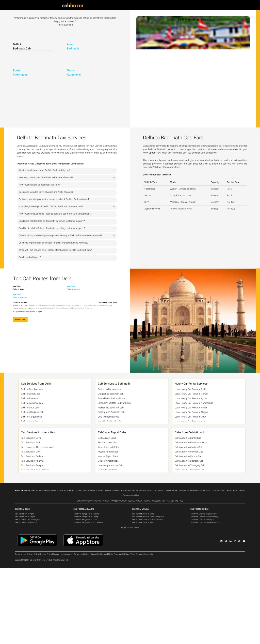Screen dimensions: 260x644
Task: Select the 'Delhi to Badrinath Cab' tab
Action: [x=33, y=46]
